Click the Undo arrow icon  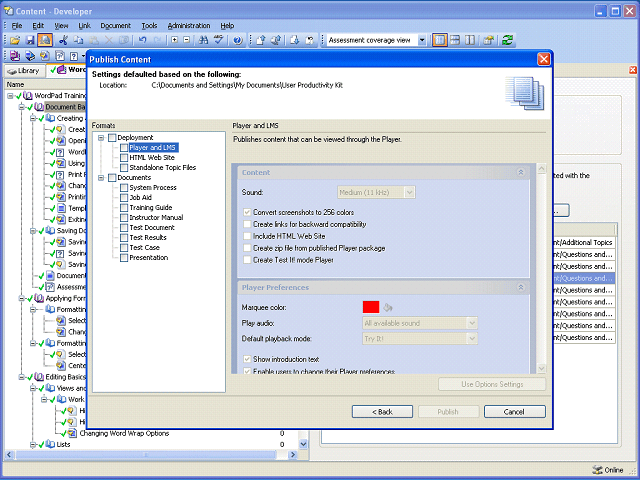[x=142, y=40]
